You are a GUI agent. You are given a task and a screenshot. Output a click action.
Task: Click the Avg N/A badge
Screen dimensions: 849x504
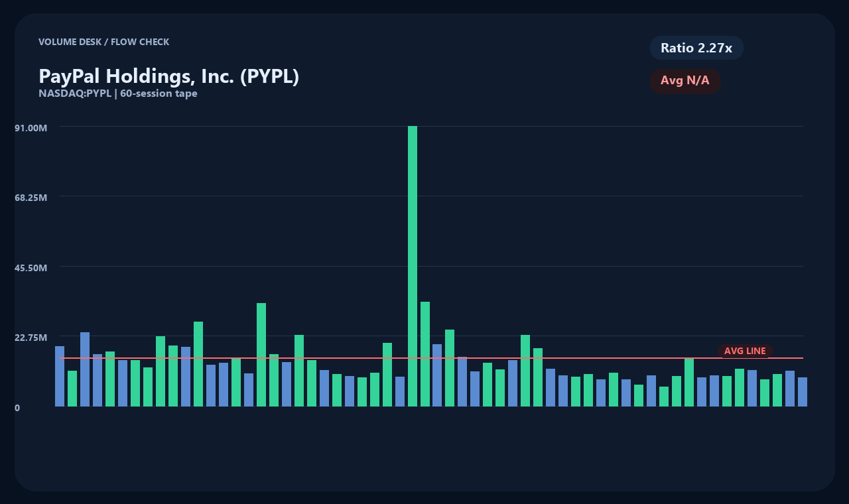pos(685,81)
